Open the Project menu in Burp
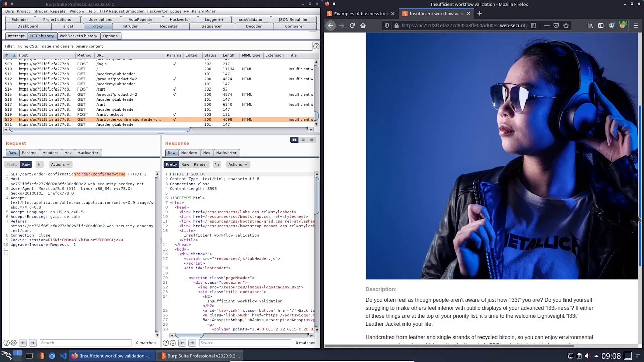 (x=23, y=11)
